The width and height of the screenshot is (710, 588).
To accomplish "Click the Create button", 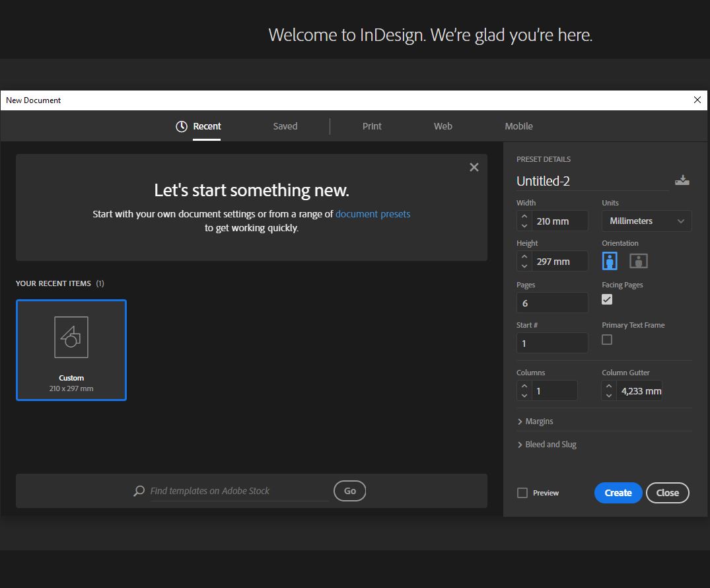I will pyautogui.click(x=618, y=493).
